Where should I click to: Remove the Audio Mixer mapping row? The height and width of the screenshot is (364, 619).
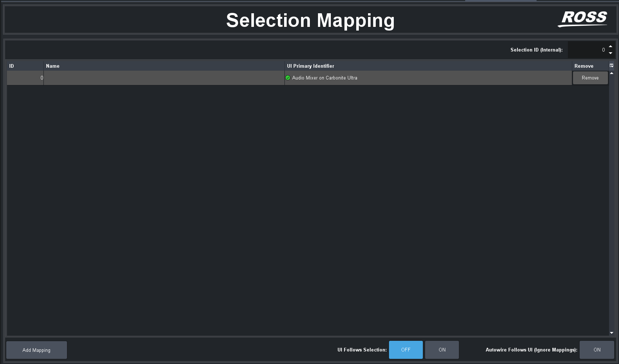pos(590,78)
